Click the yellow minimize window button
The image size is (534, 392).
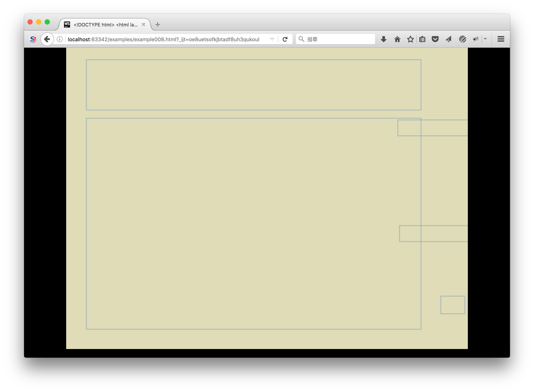[x=39, y=22]
